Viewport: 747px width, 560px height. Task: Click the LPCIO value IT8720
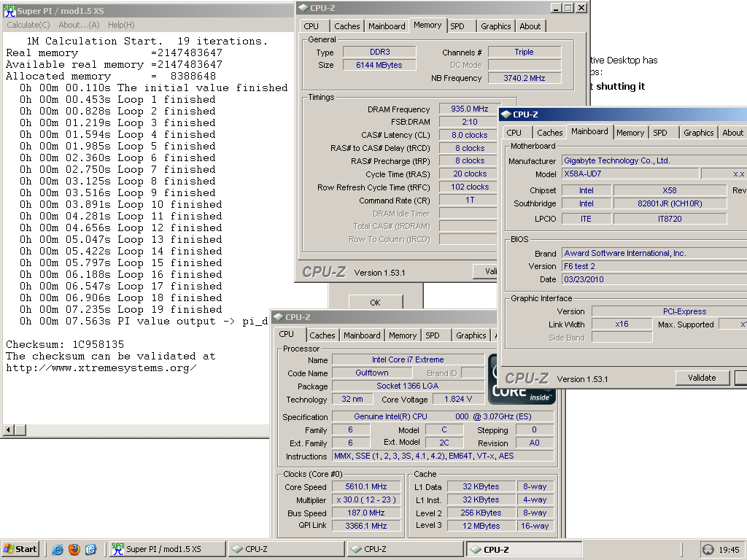670,219
